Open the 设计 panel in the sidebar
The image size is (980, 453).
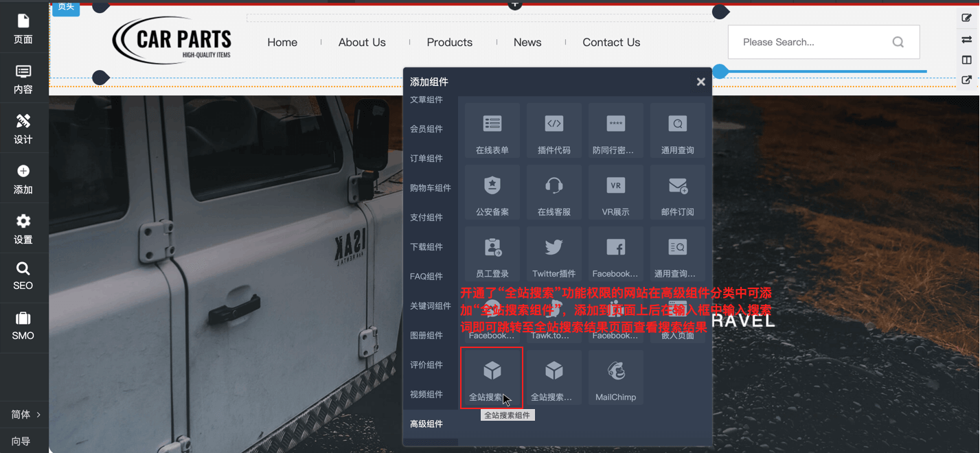(23, 128)
